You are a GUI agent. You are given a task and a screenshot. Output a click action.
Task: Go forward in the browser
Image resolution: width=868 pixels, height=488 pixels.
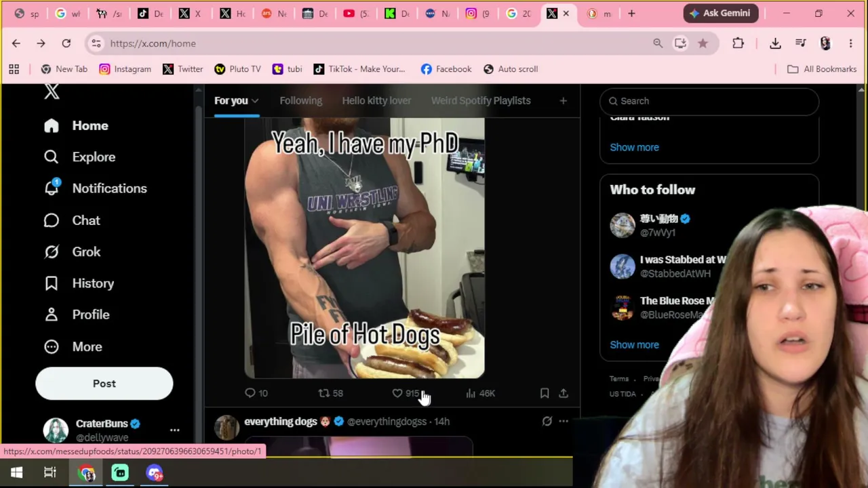click(x=41, y=43)
